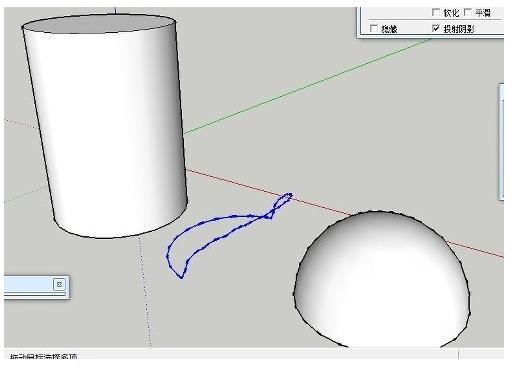Enable the 软化 soften checkbox

coord(436,13)
